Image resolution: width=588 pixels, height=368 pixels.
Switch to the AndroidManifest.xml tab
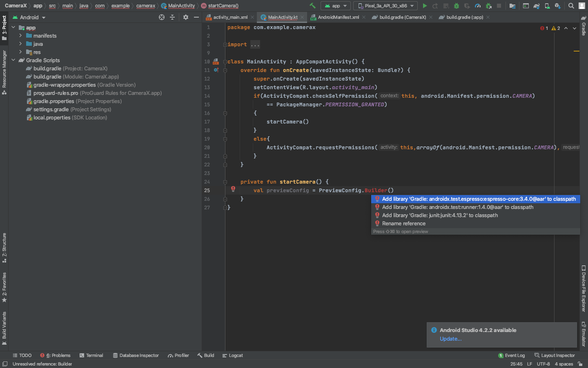click(338, 17)
